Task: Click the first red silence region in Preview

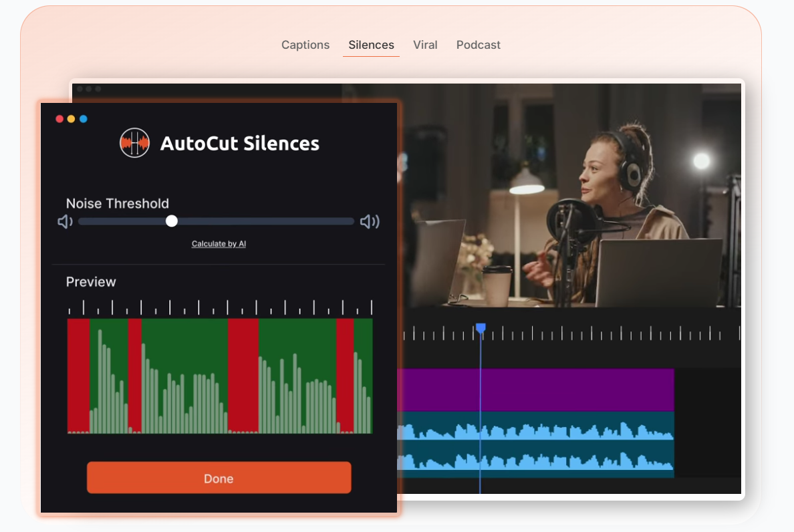Action: pos(78,374)
